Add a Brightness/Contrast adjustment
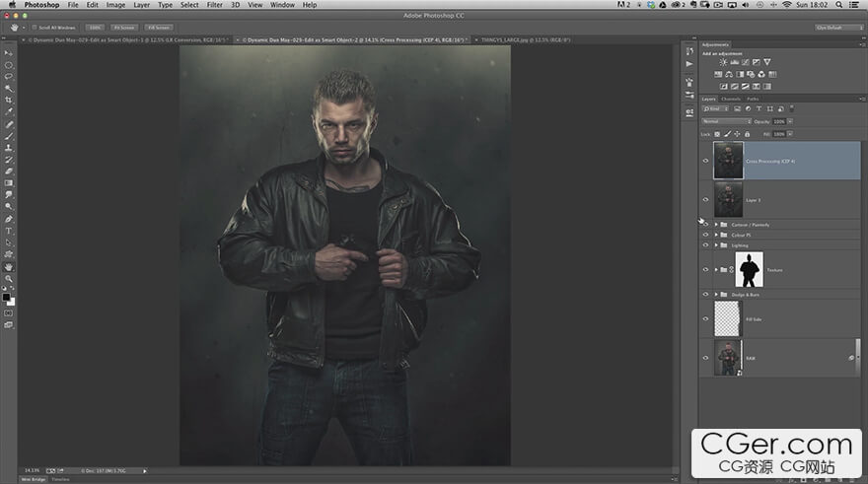This screenshot has width=868, height=484. point(723,62)
